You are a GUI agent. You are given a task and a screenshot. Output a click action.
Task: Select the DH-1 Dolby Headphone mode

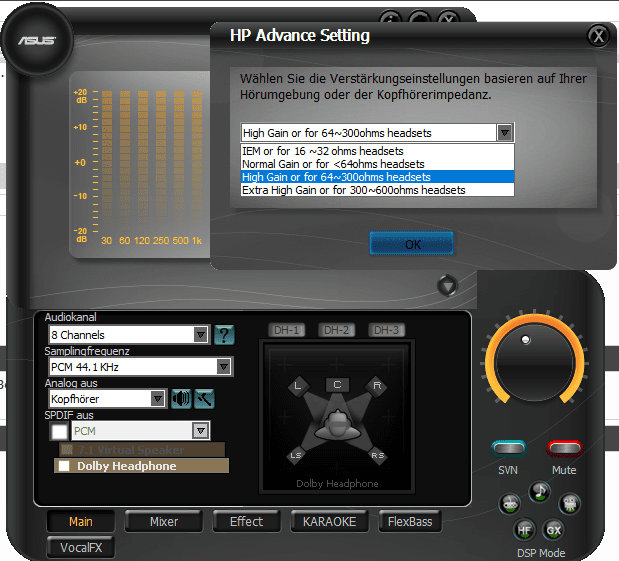tap(287, 330)
